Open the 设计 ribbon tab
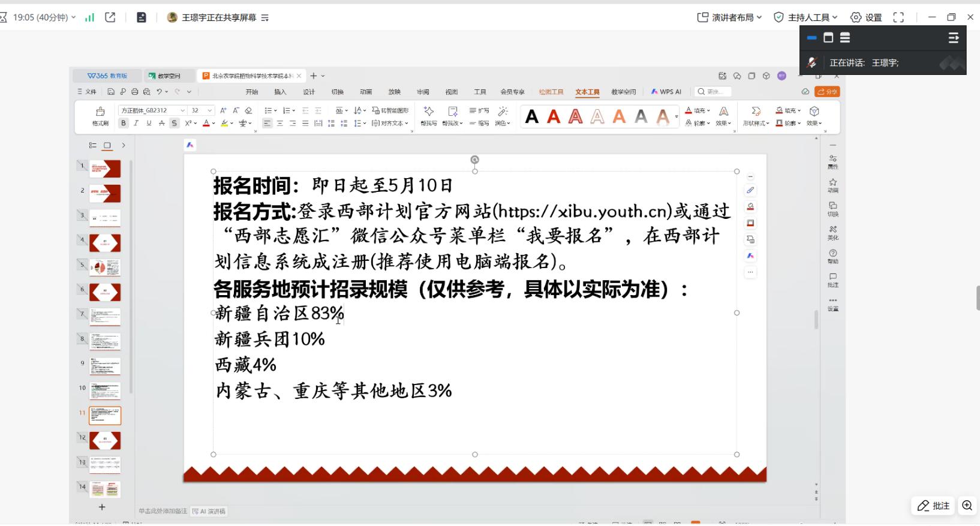This screenshot has width=980, height=526. [309, 92]
